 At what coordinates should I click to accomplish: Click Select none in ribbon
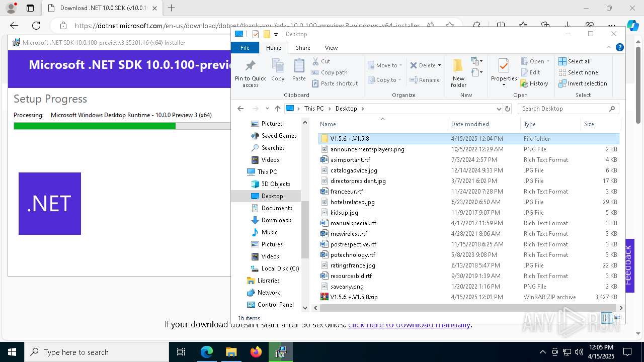pyautogui.click(x=579, y=72)
